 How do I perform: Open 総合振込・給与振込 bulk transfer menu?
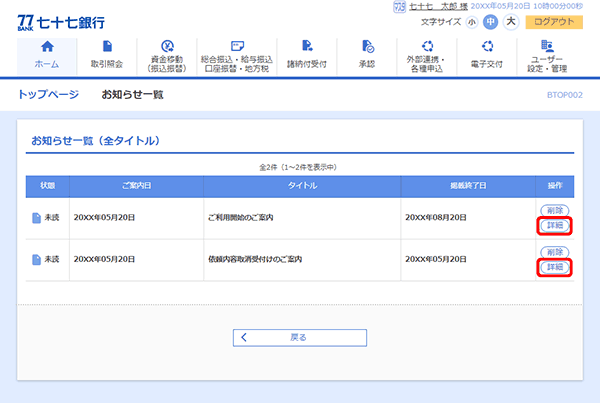[x=236, y=55]
